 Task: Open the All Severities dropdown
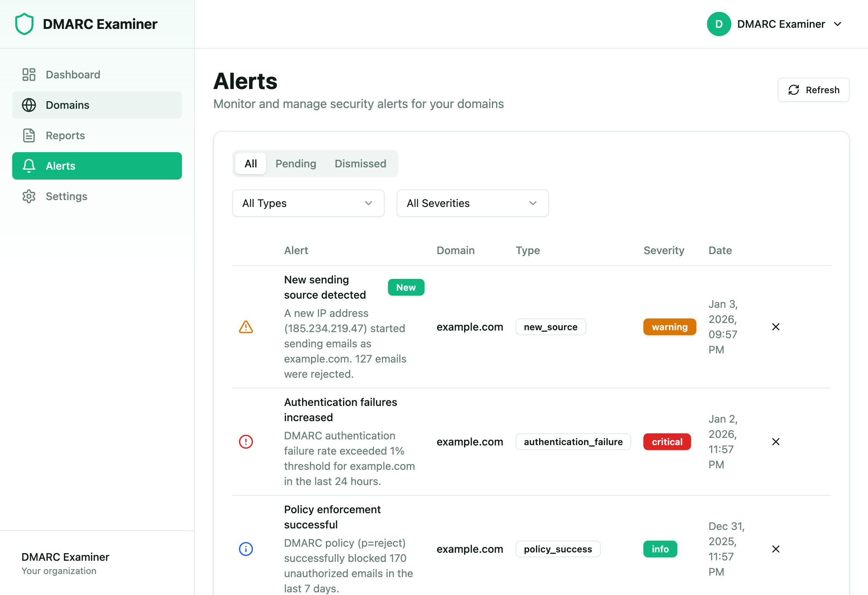coord(472,203)
